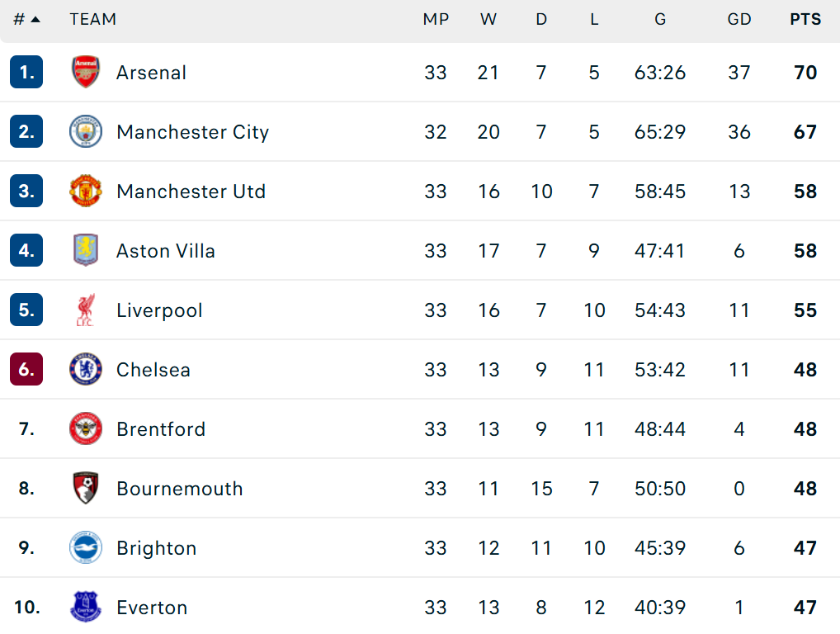Sort the table by PTS column

point(805,19)
